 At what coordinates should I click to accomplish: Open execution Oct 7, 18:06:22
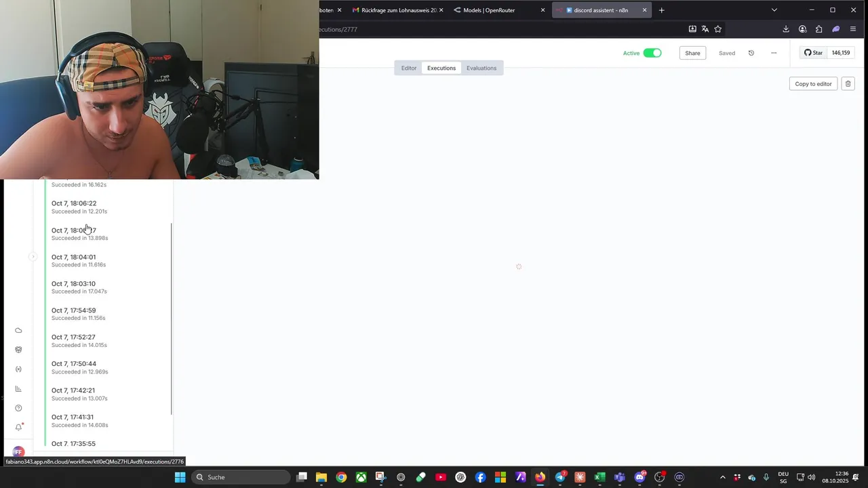pyautogui.click(x=107, y=207)
